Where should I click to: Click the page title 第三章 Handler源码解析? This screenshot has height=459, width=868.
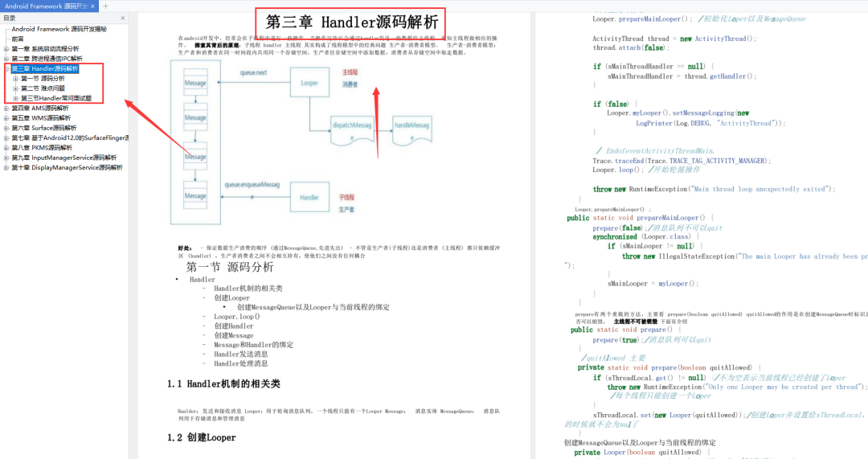[x=351, y=23]
